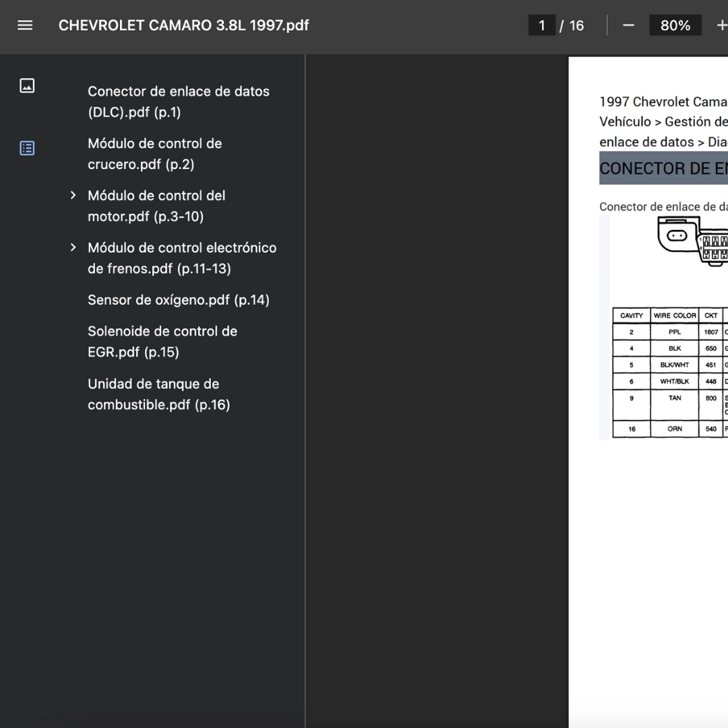Click the 1997 Chevrolet Cama breadcrumb line

click(663, 102)
